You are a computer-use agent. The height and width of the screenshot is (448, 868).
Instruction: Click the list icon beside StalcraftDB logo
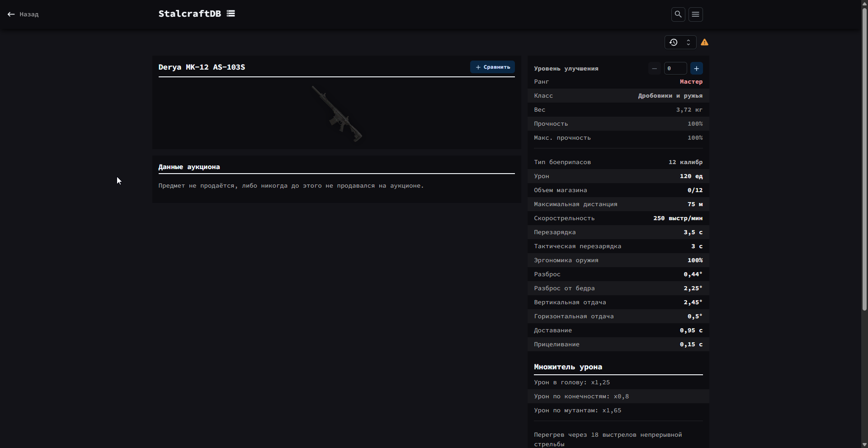(x=231, y=14)
